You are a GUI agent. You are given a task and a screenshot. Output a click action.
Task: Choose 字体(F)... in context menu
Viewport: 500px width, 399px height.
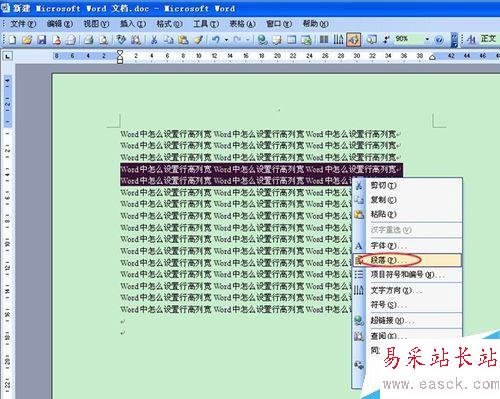click(407, 246)
